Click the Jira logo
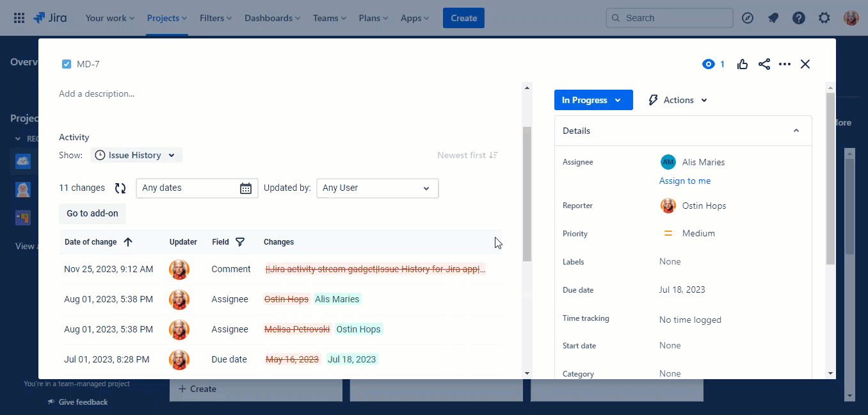The width and height of the screenshot is (868, 415). (x=50, y=18)
